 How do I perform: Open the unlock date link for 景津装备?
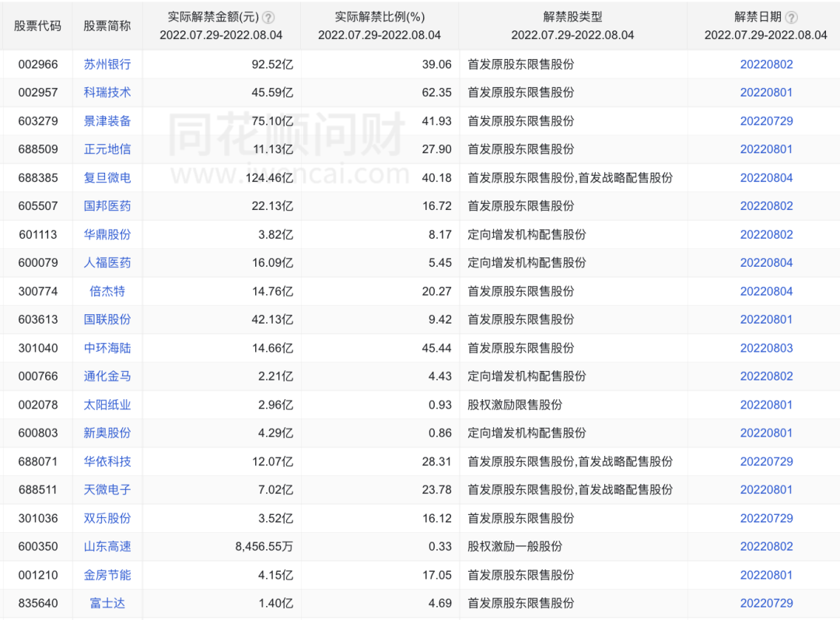(766, 121)
